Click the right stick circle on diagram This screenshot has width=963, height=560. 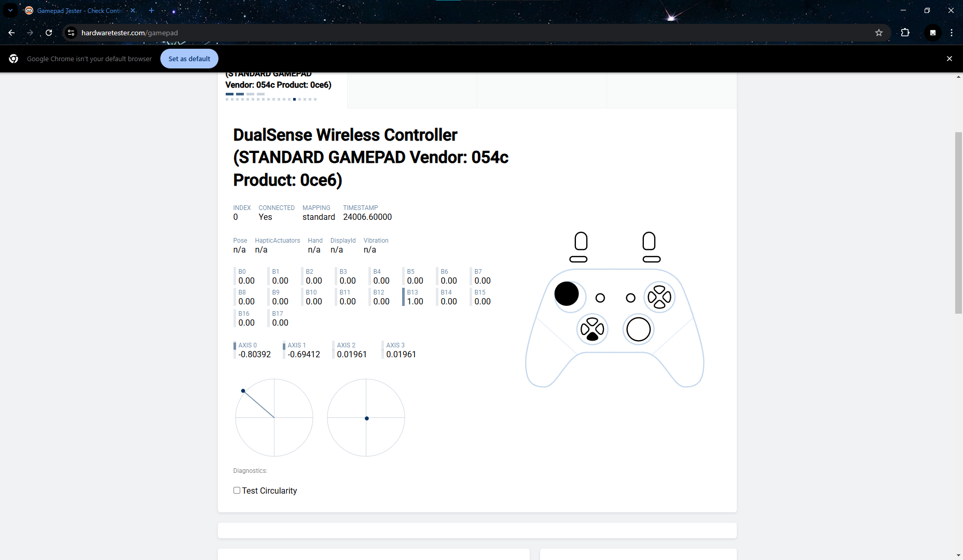pyautogui.click(x=638, y=329)
